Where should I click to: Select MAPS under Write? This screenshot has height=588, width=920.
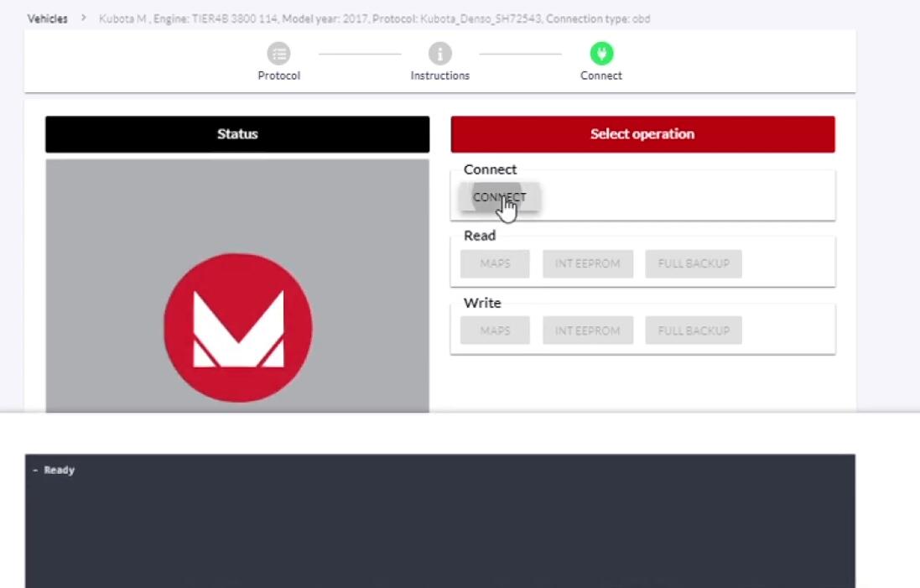(x=495, y=330)
